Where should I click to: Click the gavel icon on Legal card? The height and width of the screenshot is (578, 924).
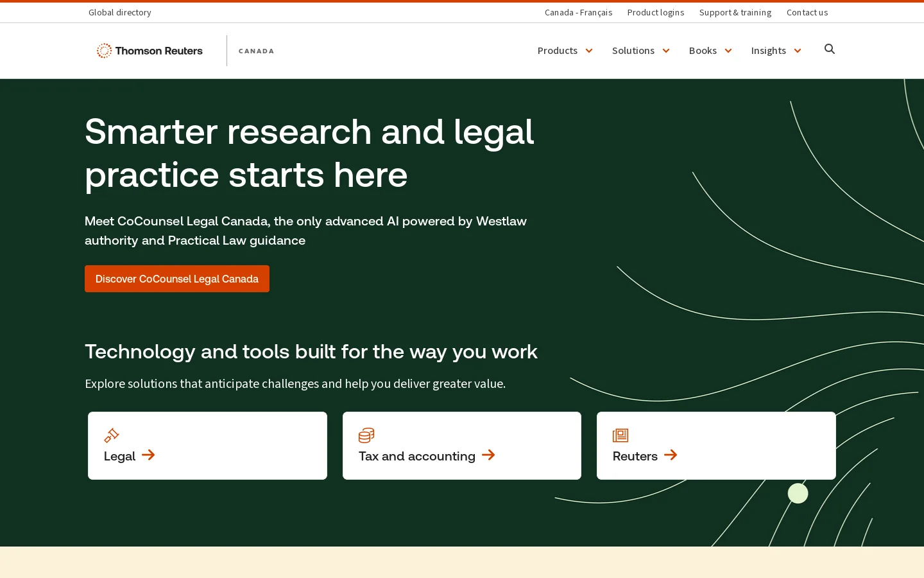112,435
